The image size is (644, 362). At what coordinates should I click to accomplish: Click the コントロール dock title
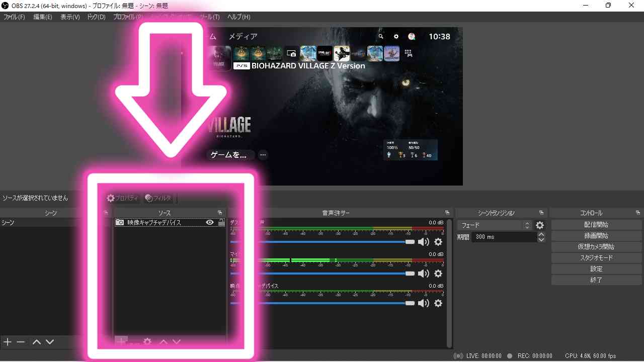[x=591, y=213]
